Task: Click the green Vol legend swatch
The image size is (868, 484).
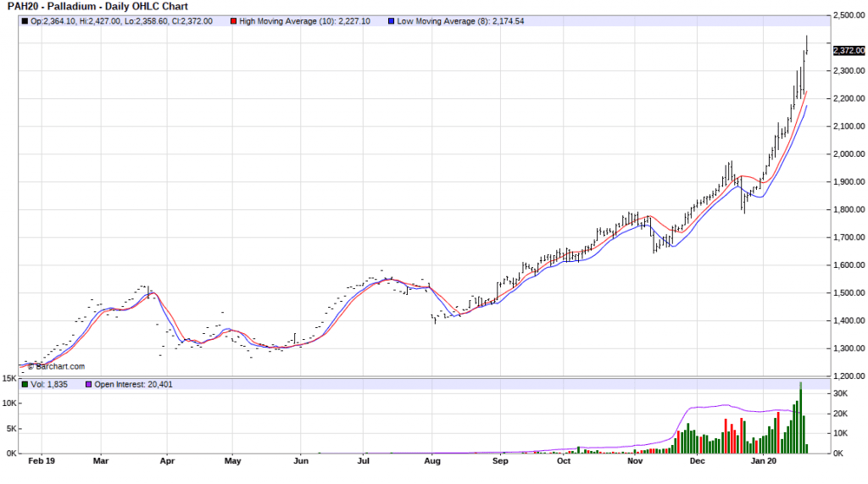Action: pos(24,385)
